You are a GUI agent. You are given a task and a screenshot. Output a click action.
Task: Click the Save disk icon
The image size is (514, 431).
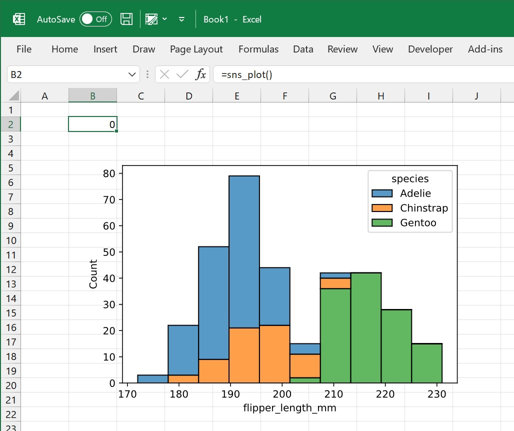pos(126,19)
